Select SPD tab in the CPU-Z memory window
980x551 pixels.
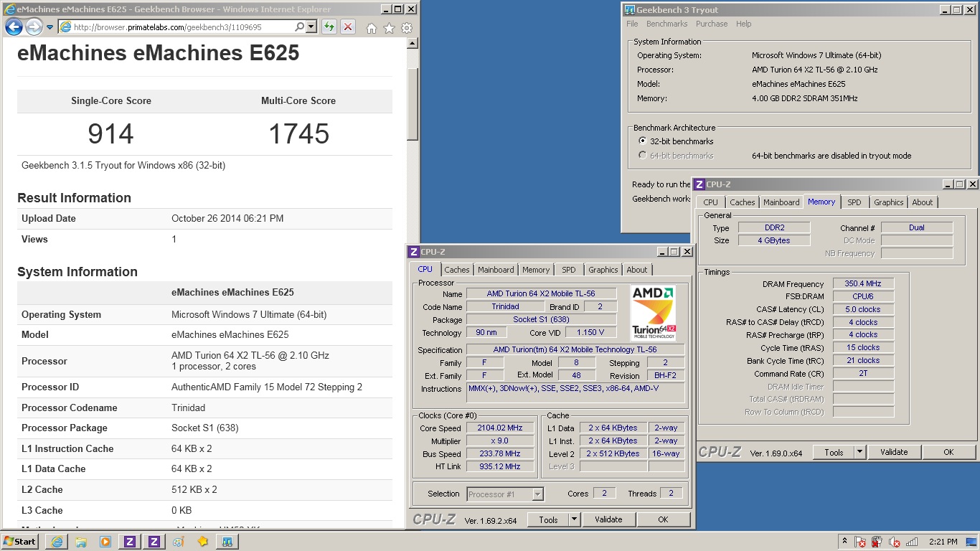point(854,202)
